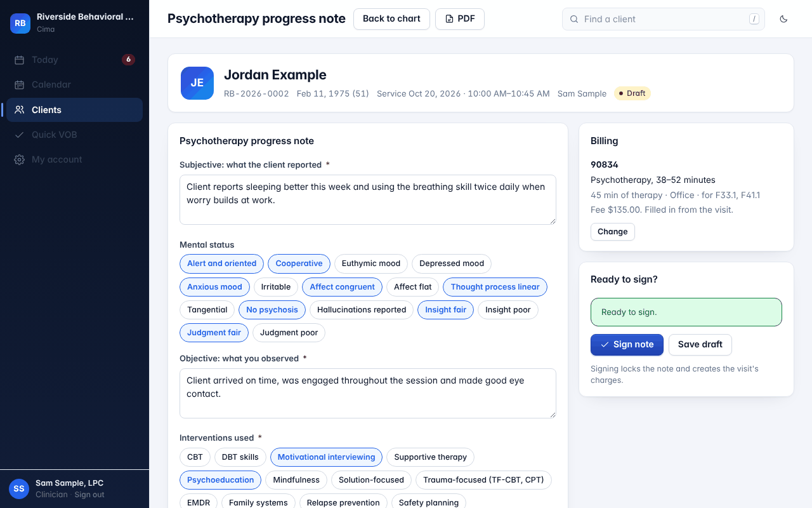
Task: Toggle Motivational interviewing intervention
Action: (x=326, y=457)
